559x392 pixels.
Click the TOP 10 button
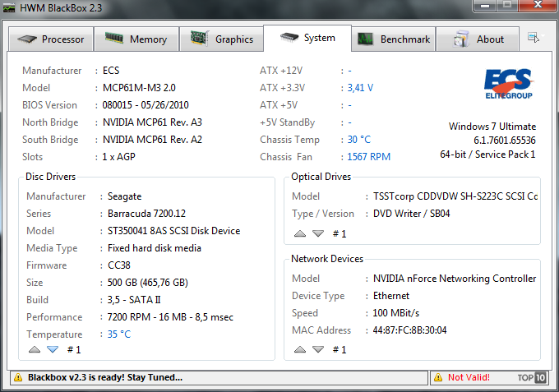click(532, 377)
